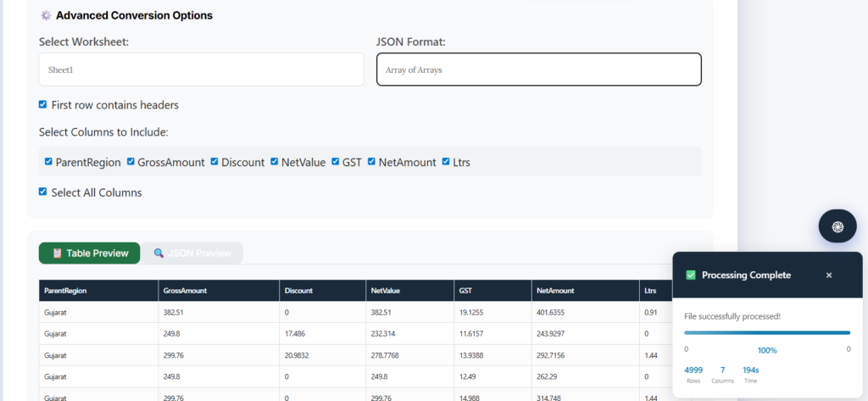
Task: Click the NetValue table column header
Action: click(409, 291)
